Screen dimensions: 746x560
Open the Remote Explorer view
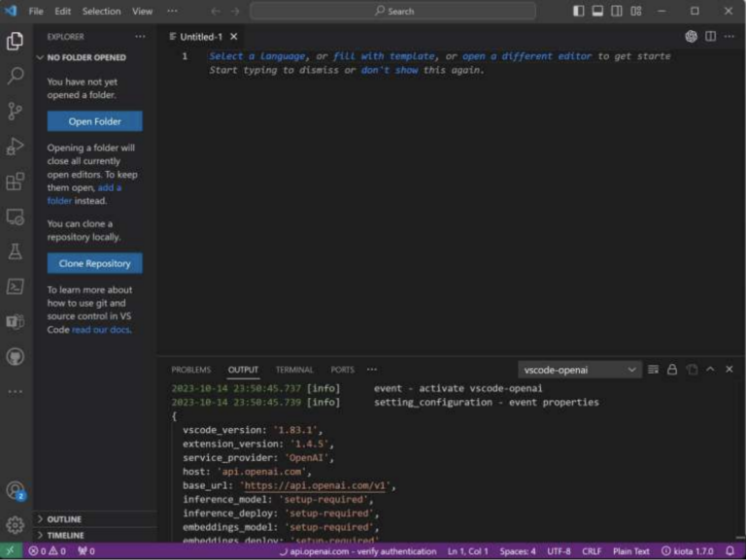(16, 216)
